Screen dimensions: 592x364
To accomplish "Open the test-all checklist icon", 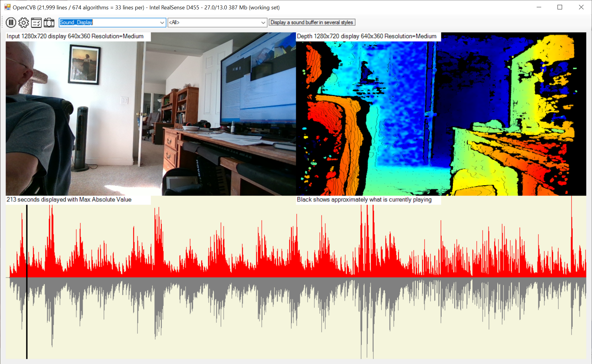I will [36, 22].
